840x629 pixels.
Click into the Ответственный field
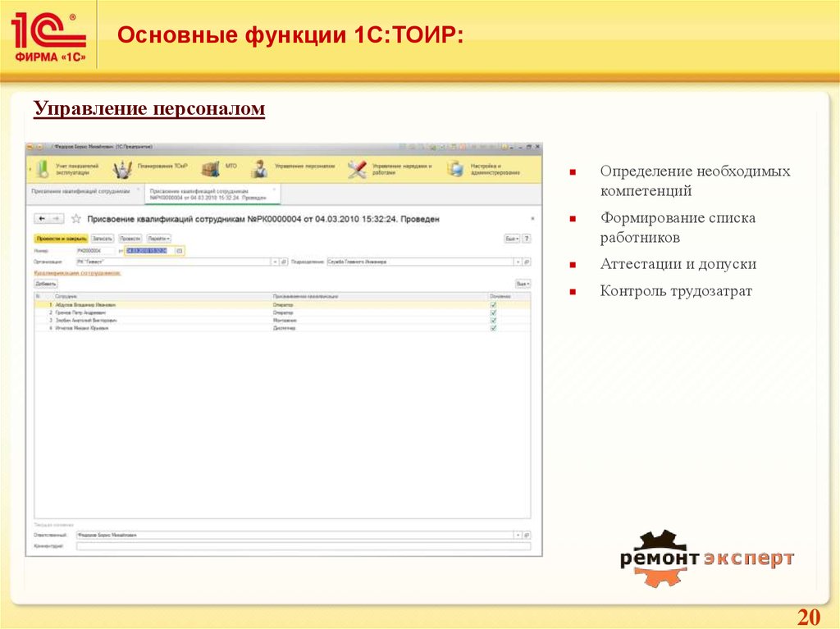[x=294, y=535]
